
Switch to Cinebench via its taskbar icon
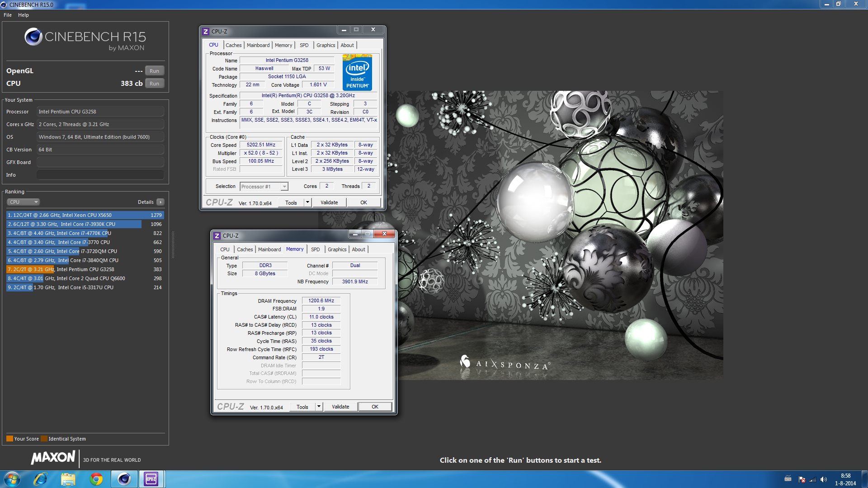[x=124, y=479]
